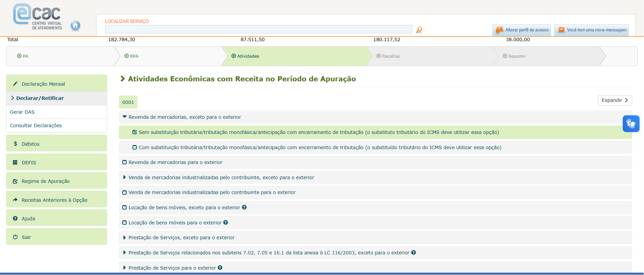Image resolution: width=644 pixels, height=275 pixels.
Task: Open help icon for Locação exceto exterior
Action: pyautogui.click(x=244, y=207)
